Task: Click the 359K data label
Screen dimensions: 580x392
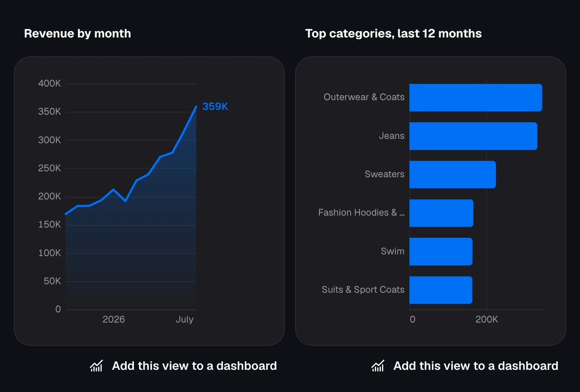Action: (215, 107)
